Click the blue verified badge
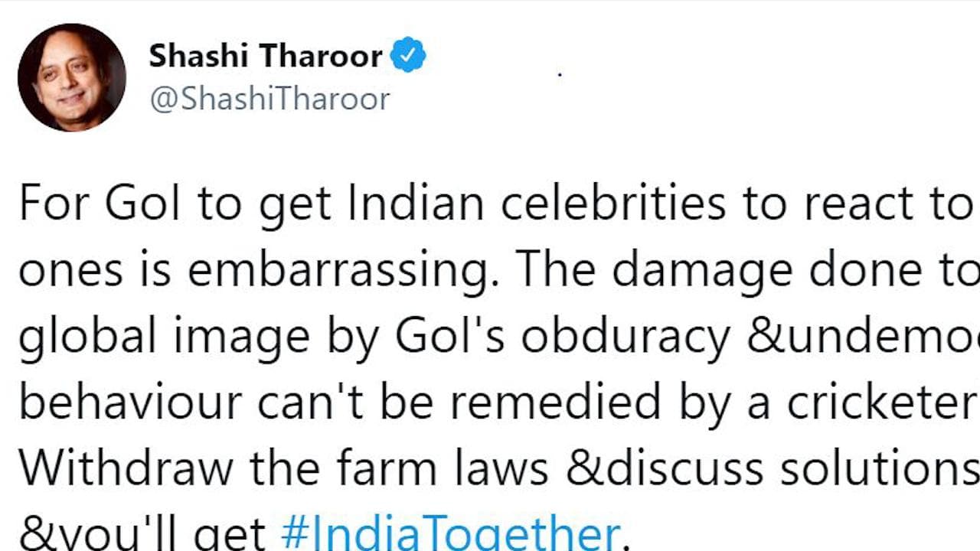This screenshot has height=551, width=980. 408,55
